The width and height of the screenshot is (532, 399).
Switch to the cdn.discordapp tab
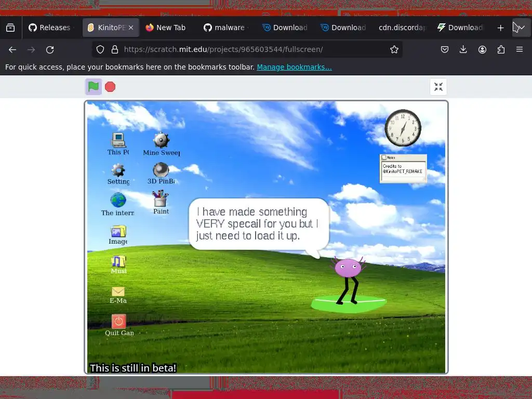point(402,28)
